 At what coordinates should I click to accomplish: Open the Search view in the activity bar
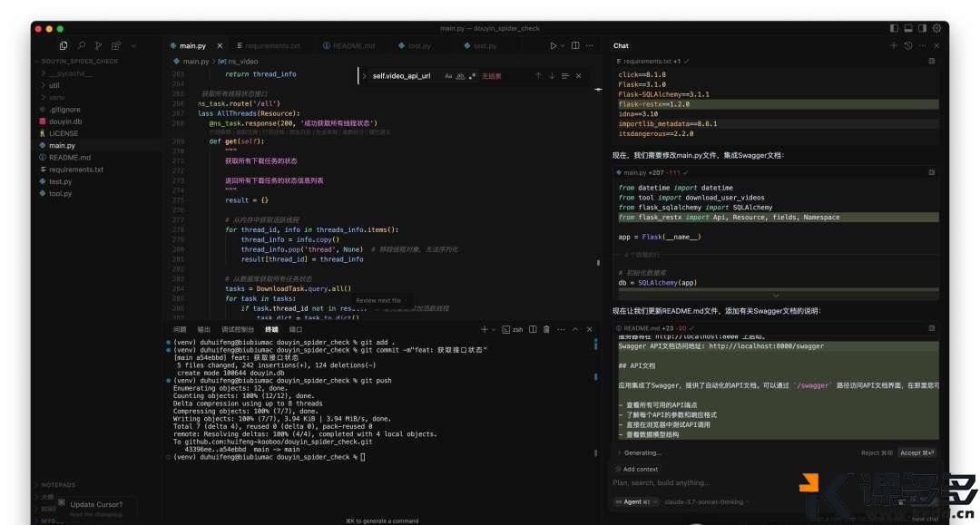click(82, 45)
